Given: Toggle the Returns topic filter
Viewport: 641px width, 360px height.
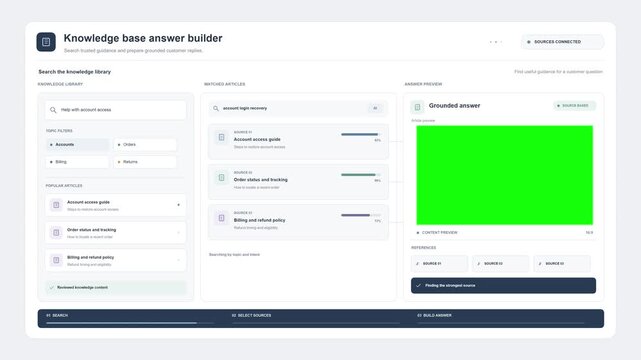Looking at the screenshot, I should coord(145,162).
